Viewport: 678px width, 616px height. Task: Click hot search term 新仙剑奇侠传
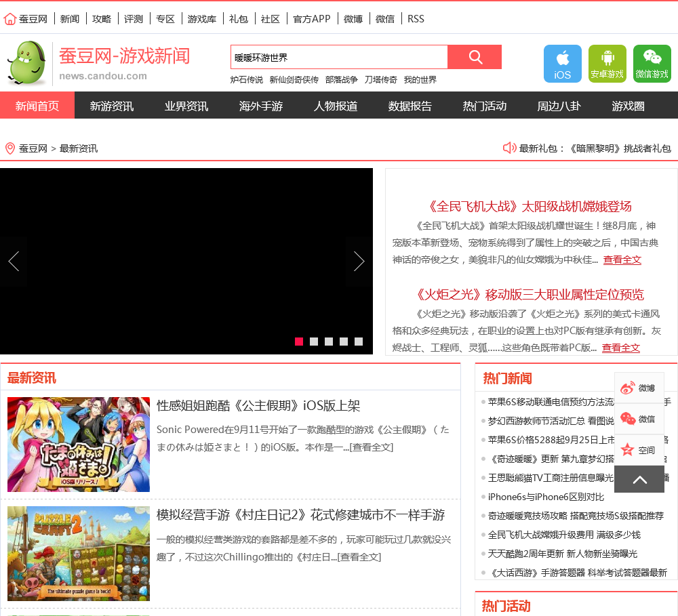click(x=294, y=79)
